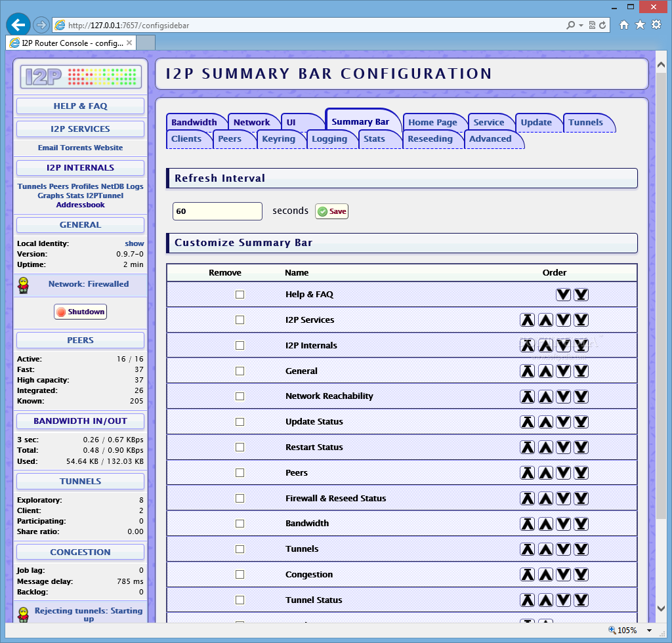The width and height of the screenshot is (672, 643).
Task: Click the I2P logo in sidebar
Action: 81,77
